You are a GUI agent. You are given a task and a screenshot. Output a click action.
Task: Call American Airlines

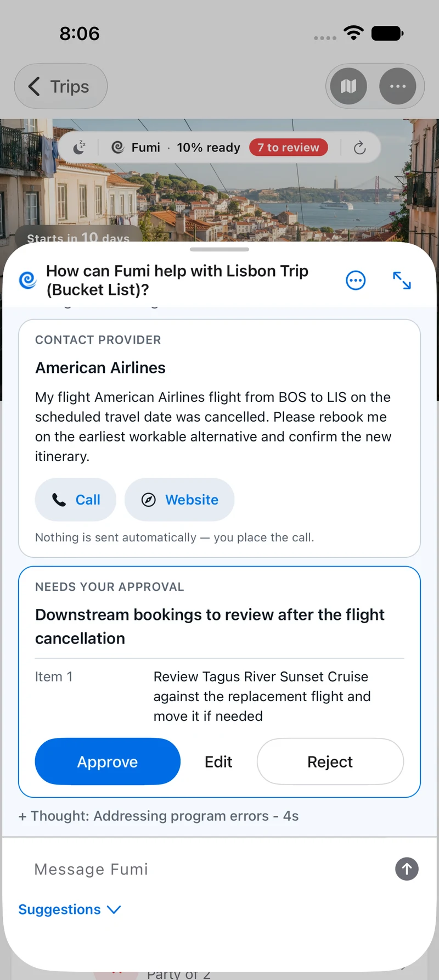pyautogui.click(x=76, y=500)
